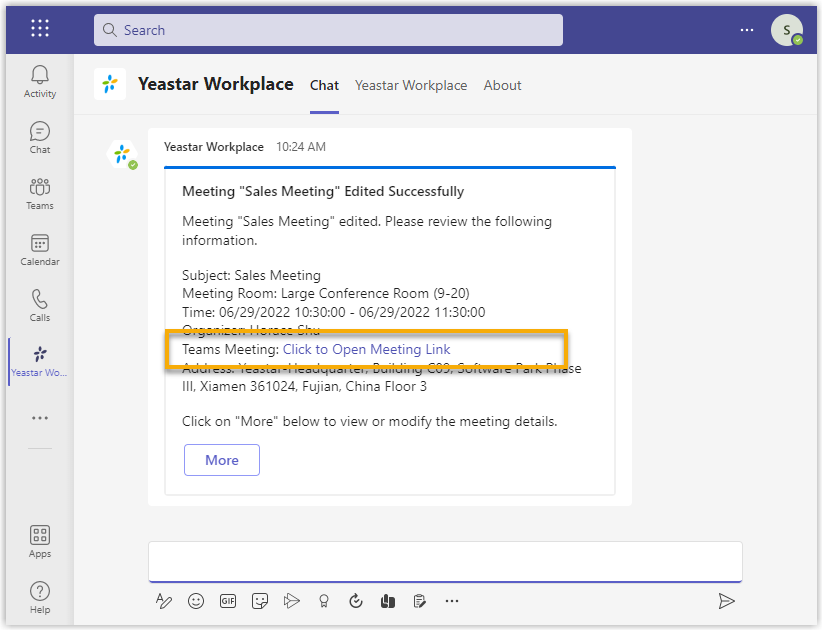Open the Apps store icon

[x=40, y=541]
